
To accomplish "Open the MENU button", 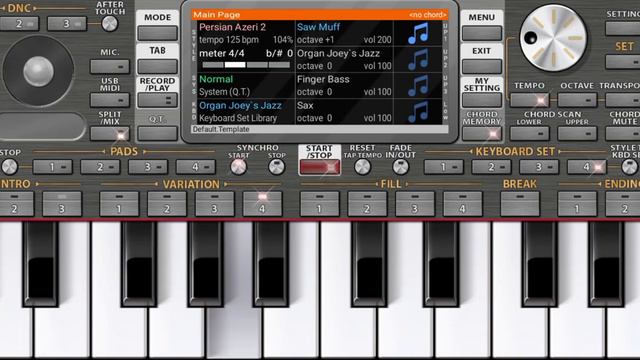I will click(x=482, y=33).
